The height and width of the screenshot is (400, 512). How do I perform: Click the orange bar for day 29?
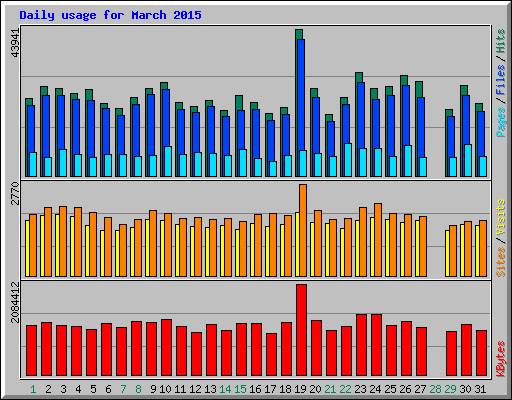click(453, 251)
